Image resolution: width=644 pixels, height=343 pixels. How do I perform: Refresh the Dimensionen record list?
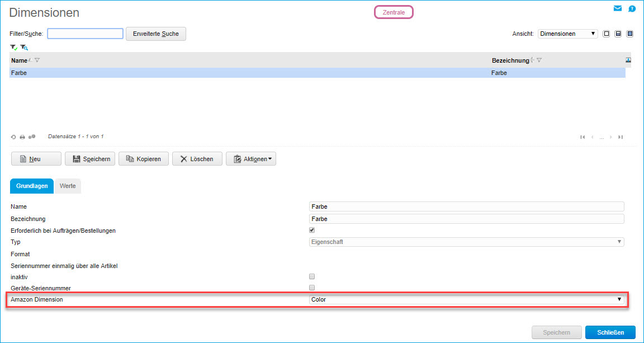point(13,136)
